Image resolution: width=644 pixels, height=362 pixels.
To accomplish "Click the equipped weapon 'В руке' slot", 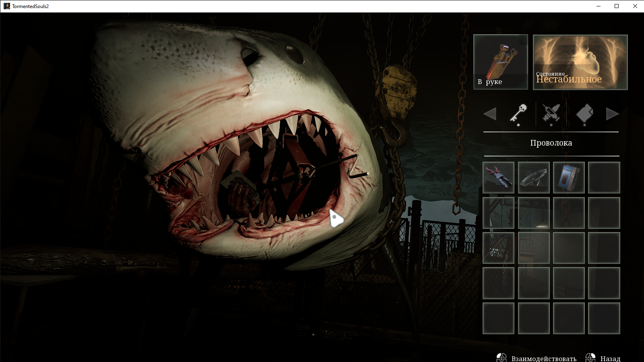I will click(500, 62).
